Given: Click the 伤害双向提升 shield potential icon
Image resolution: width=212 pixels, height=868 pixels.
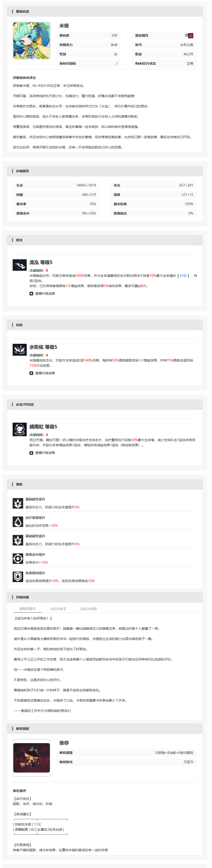Looking at the screenshot, I should coord(18,577).
